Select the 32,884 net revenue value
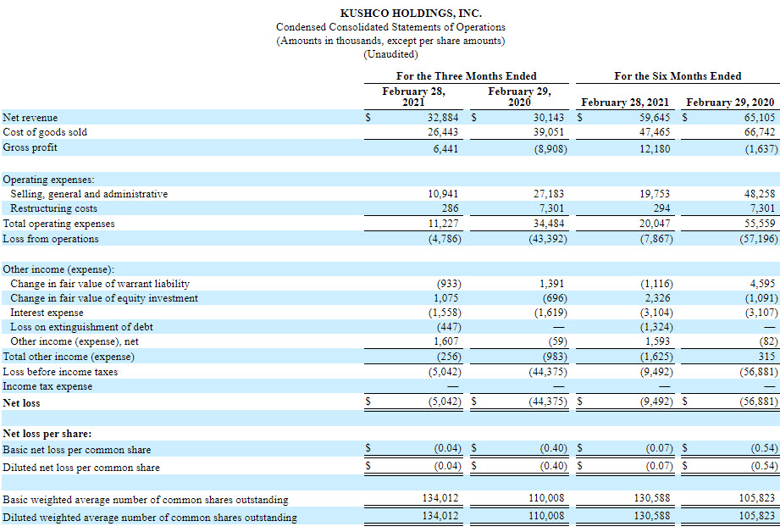This screenshot has height=532, width=780. 443,118
